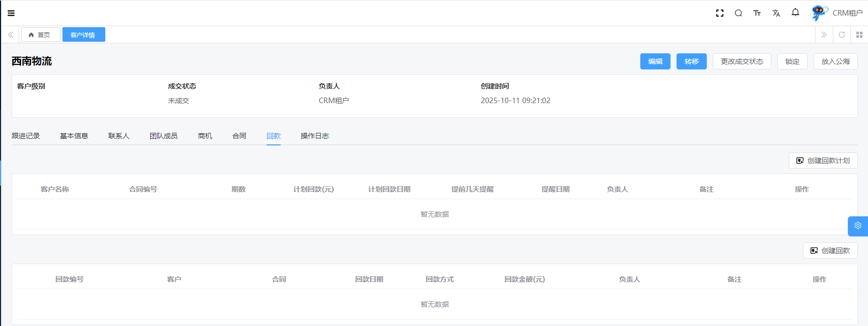Image resolution: width=868 pixels, height=326 pixels.
Task: Click the 转移 button
Action: (x=691, y=61)
